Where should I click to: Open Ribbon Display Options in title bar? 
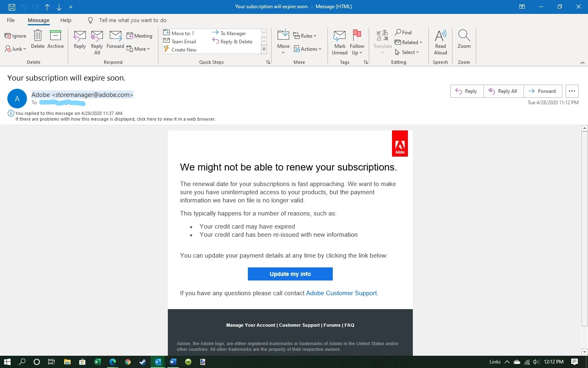coord(522,7)
